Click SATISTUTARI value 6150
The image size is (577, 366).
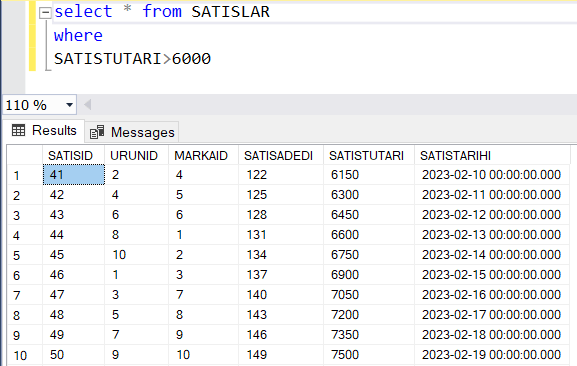(x=369, y=175)
